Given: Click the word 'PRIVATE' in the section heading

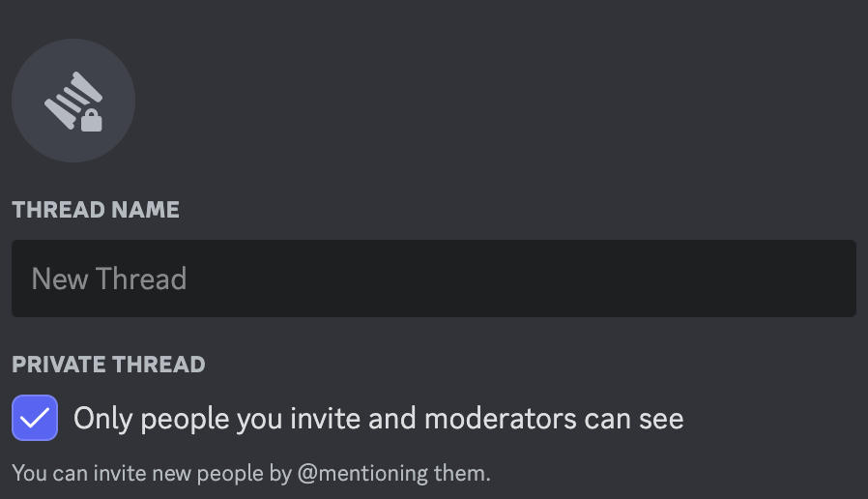Looking at the screenshot, I should coord(59,365).
